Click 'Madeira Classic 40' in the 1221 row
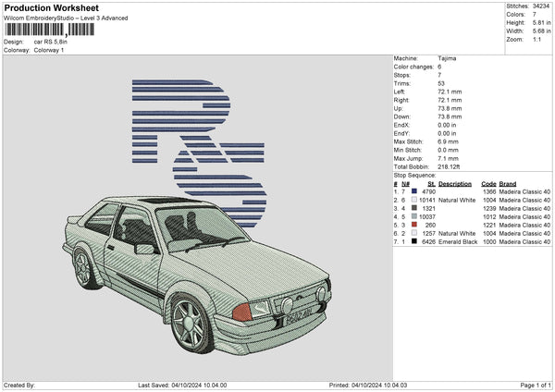Viewport: 555px width, 392px height. point(524,225)
